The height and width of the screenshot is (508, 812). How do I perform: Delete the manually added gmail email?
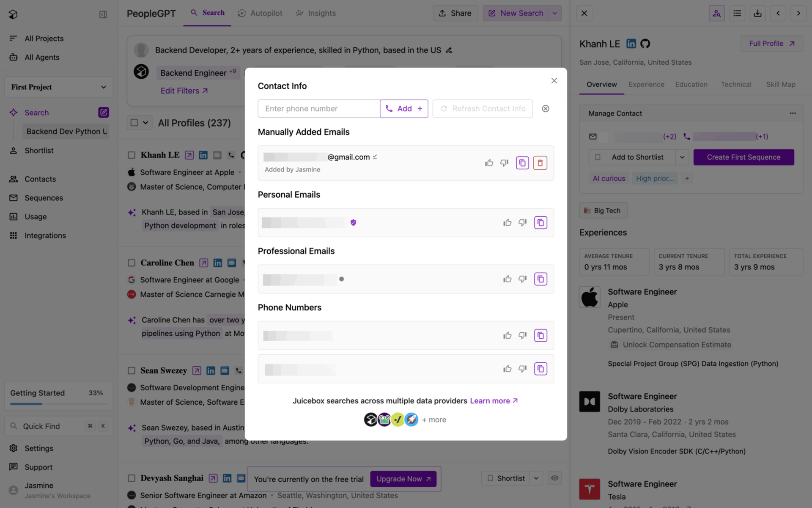[540, 163]
